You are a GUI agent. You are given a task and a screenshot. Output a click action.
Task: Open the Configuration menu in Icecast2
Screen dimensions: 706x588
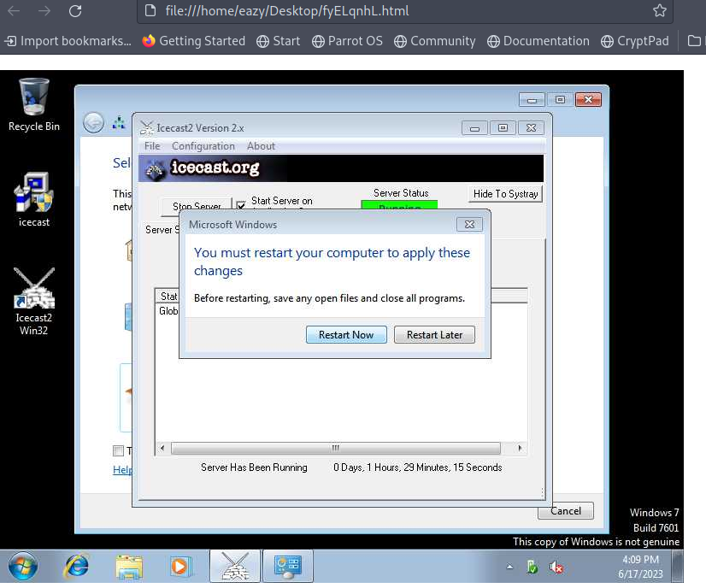(x=203, y=146)
